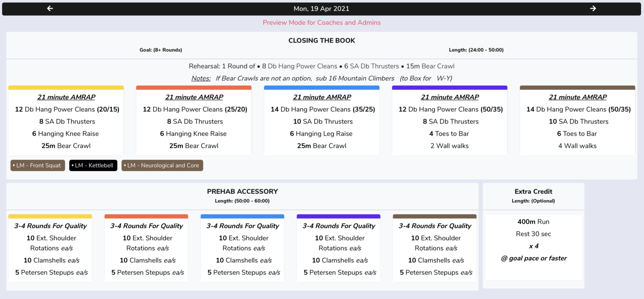Image resolution: width=644 pixels, height=299 pixels.
Task: Click 6 Hanging Leg Raise in blue card
Action: coord(321,134)
